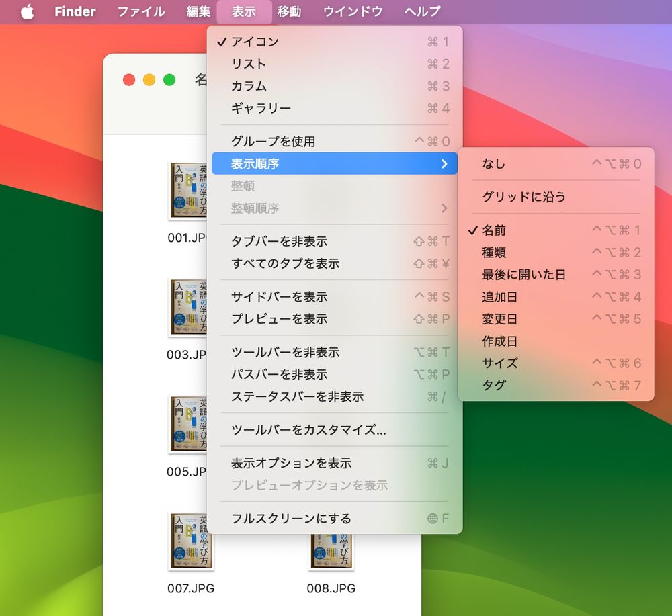Open the 移動 menu

coord(289,11)
